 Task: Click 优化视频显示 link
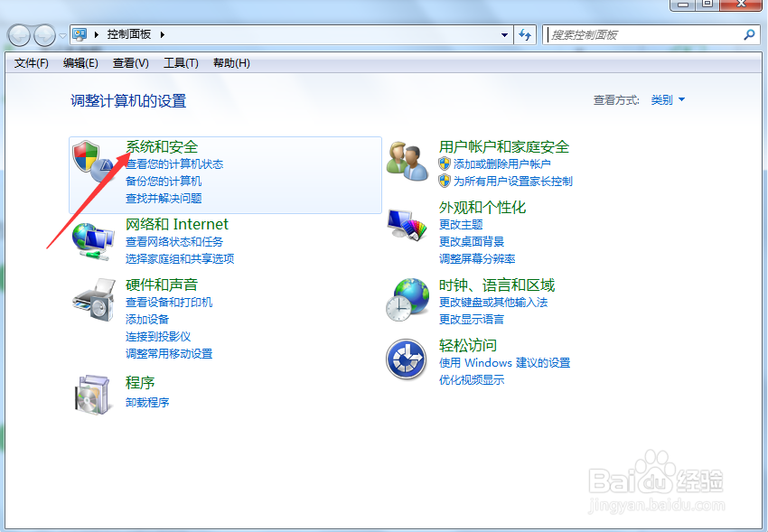point(472,379)
